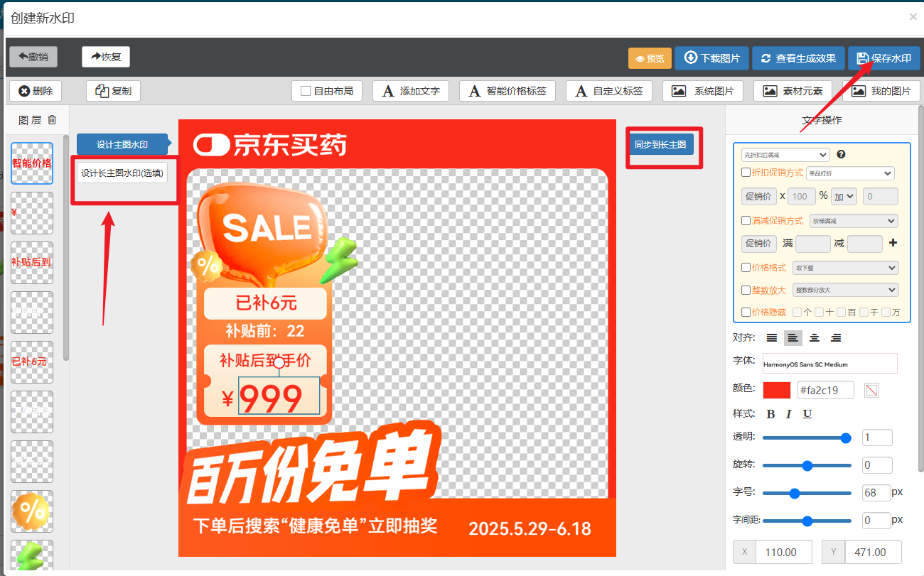Open 取下整 price format dropdown

(846, 268)
